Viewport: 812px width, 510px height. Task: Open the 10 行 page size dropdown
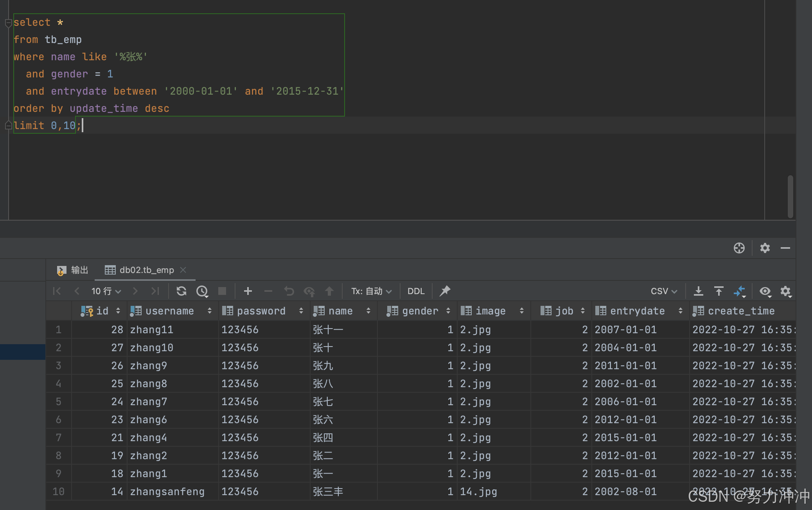[x=106, y=291]
